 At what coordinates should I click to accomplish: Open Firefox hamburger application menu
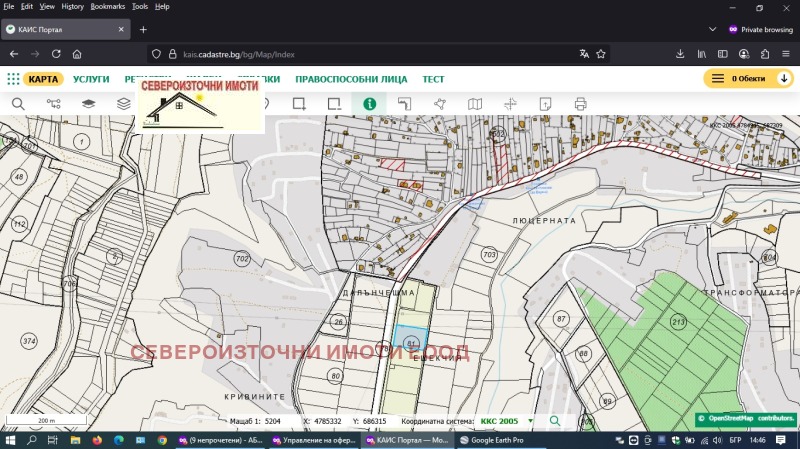coord(786,54)
